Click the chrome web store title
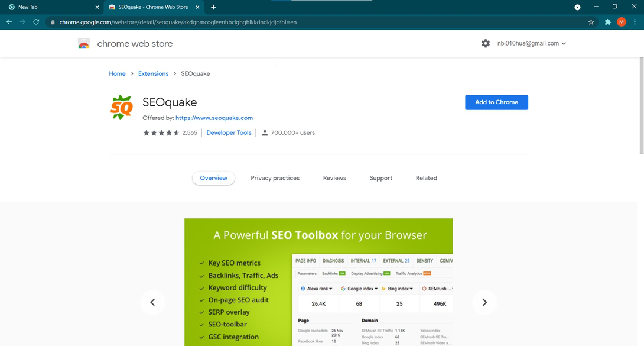 click(135, 44)
